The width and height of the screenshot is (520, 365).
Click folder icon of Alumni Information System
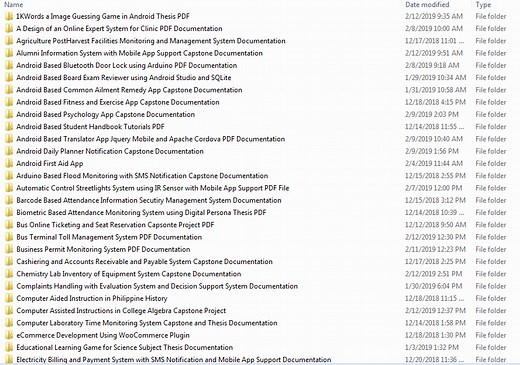click(x=9, y=53)
